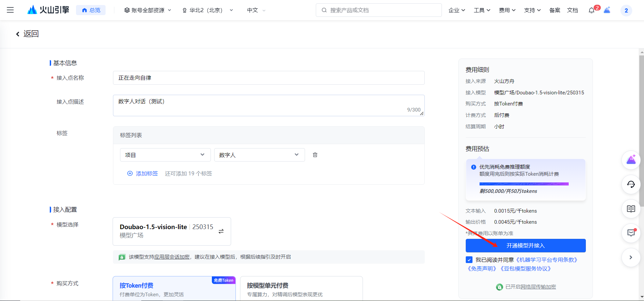Click the 添加标签 link

pos(143,173)
